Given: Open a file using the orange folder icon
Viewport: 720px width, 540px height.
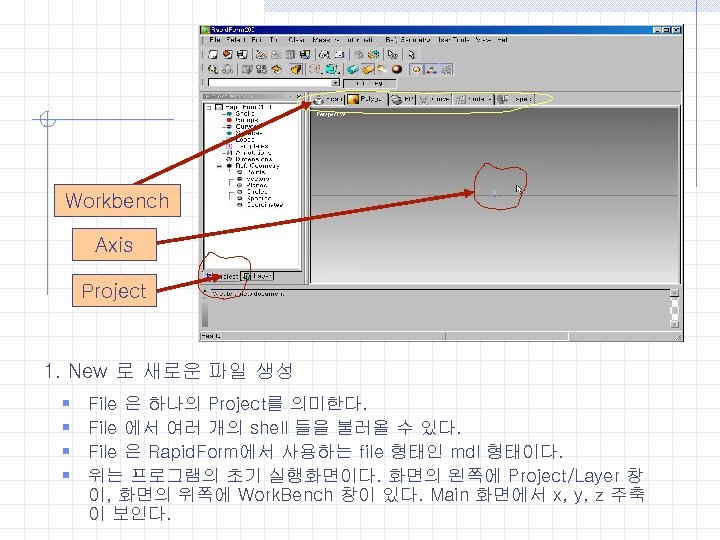Looking at the screenshot, I should click(x=227, y=55).
